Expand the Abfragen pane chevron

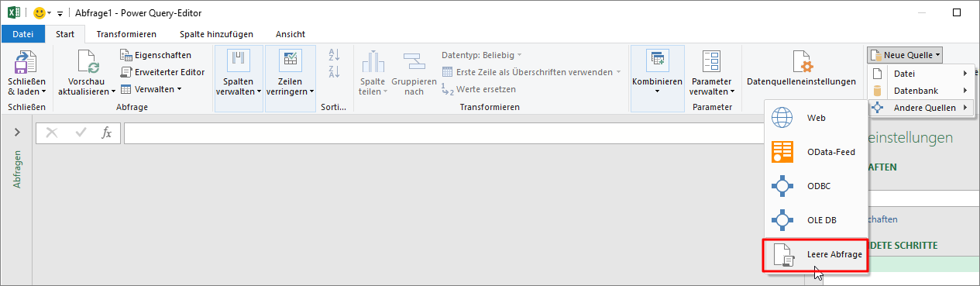[x=17, y=133]
